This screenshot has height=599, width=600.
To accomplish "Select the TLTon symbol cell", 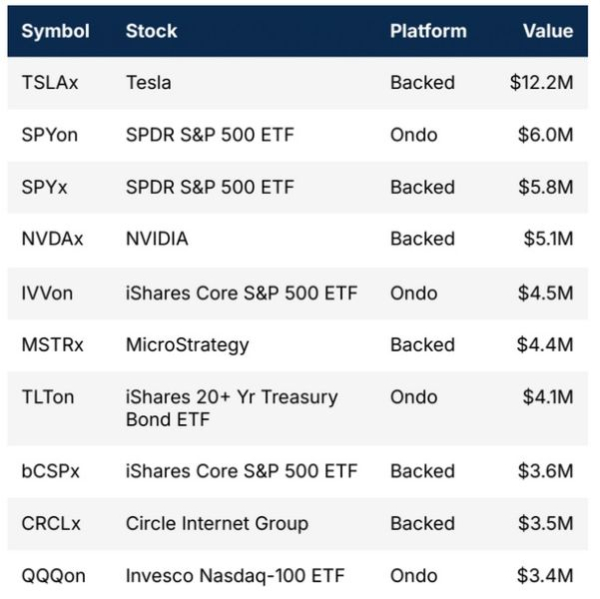I will (49, 398).
